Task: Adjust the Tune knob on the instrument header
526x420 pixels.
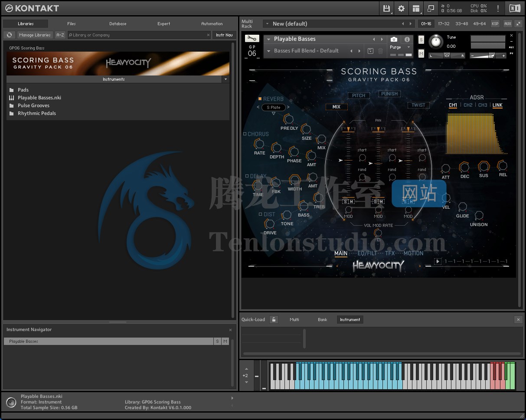Action: (x=434, y=41)
